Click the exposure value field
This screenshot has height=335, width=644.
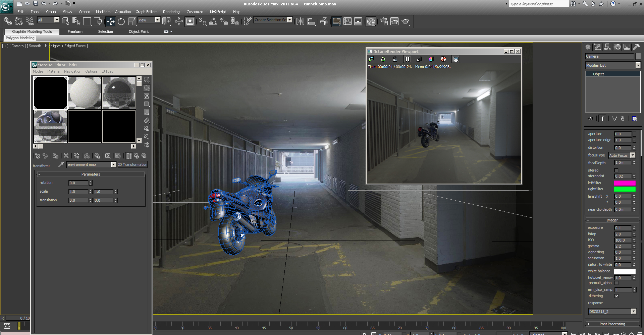(x=623, y=228)
